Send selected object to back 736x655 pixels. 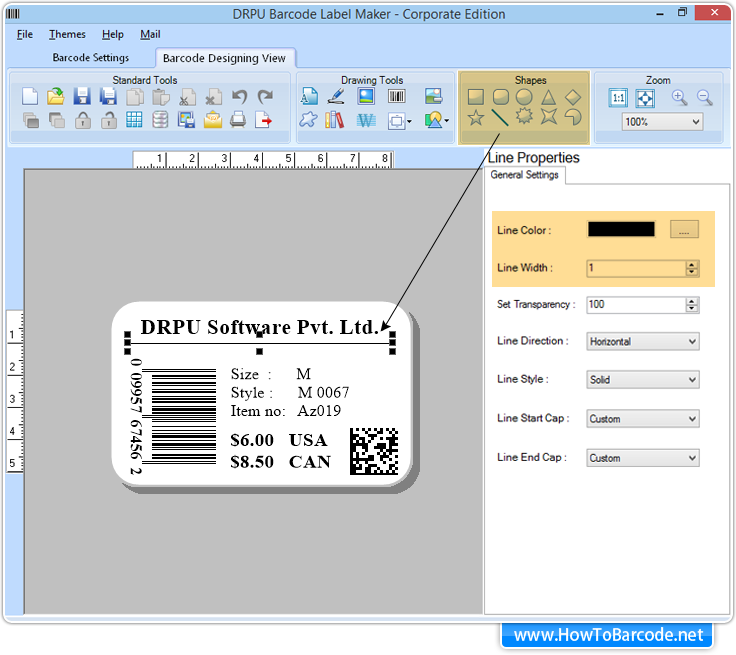click(x=57, y=121)
